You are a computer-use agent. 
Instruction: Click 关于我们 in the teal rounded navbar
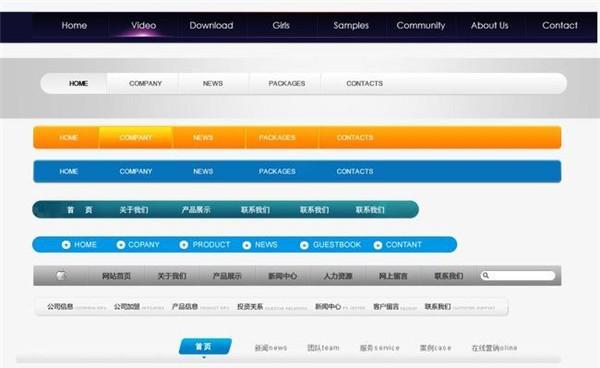[x=134, y=210]
